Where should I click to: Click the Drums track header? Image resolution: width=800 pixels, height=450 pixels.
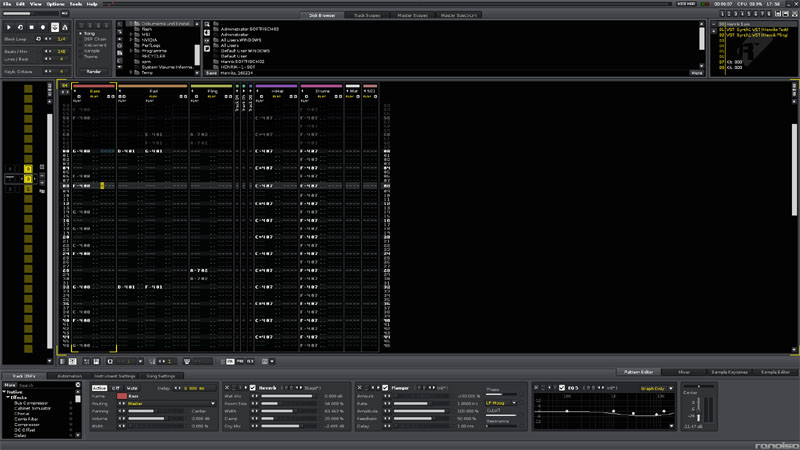pyautogui.click(x=322, y=91)
